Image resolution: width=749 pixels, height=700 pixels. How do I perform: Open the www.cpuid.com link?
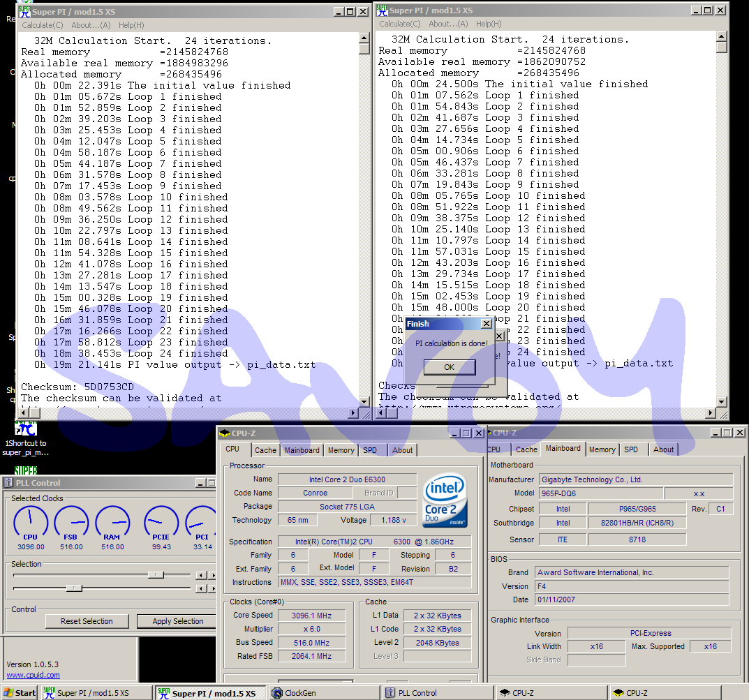pyautogui.click(x=34, y=675)
